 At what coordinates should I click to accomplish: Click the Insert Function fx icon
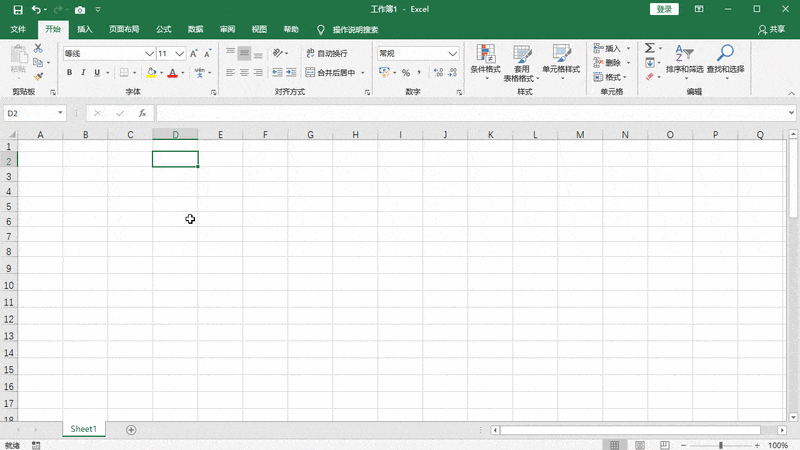[x=142, y=113]
